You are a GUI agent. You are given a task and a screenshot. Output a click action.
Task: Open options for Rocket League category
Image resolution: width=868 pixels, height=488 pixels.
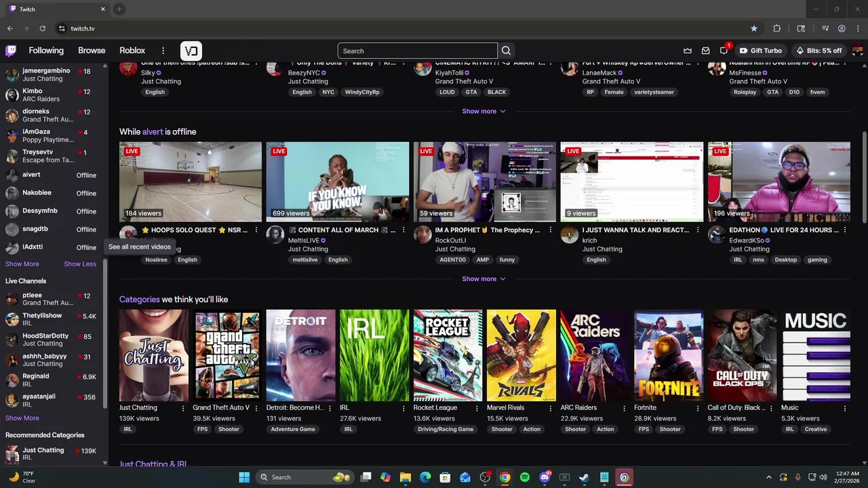point(477,408)
